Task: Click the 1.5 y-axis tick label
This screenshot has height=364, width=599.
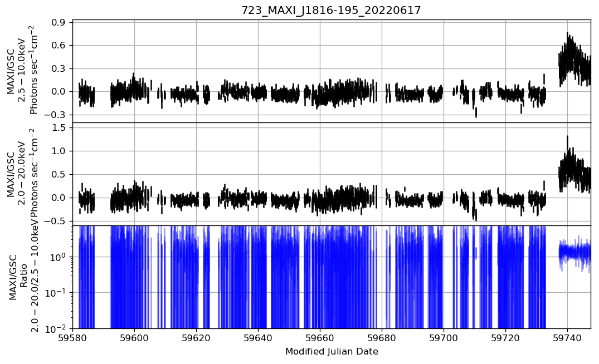Action: pyautogui.click(x=59, y=128)
